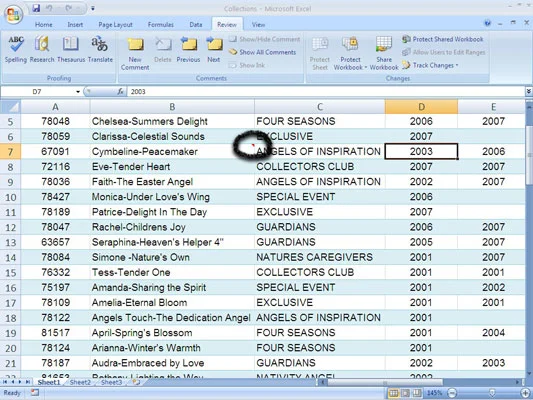Click the Undo icon in Quick Access Toolbar
This screenshot has height=400, width=533.
click(49, 8)
